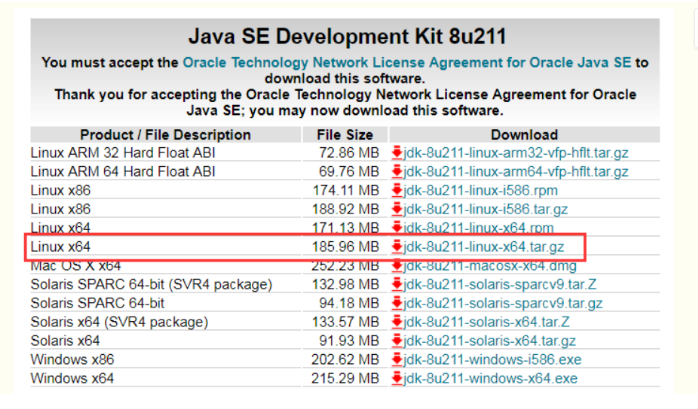This screenshot has width=698, height=409.
Task: Download jdk-8u211-solaris-x64.tar.Z file
Action: click(487, 322)
